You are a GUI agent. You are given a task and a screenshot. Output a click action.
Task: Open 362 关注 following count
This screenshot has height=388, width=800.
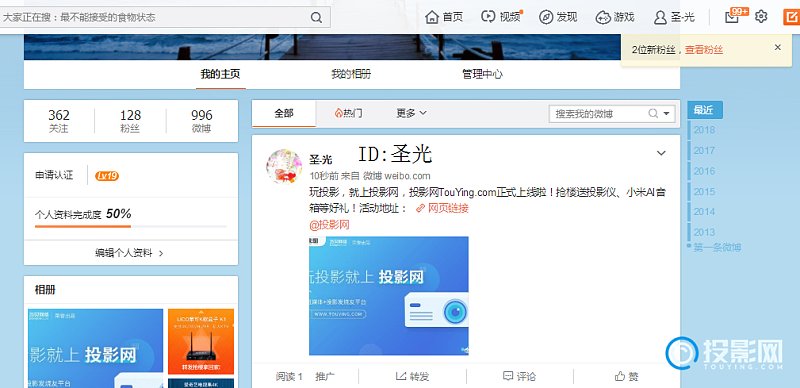coord(59,122)
